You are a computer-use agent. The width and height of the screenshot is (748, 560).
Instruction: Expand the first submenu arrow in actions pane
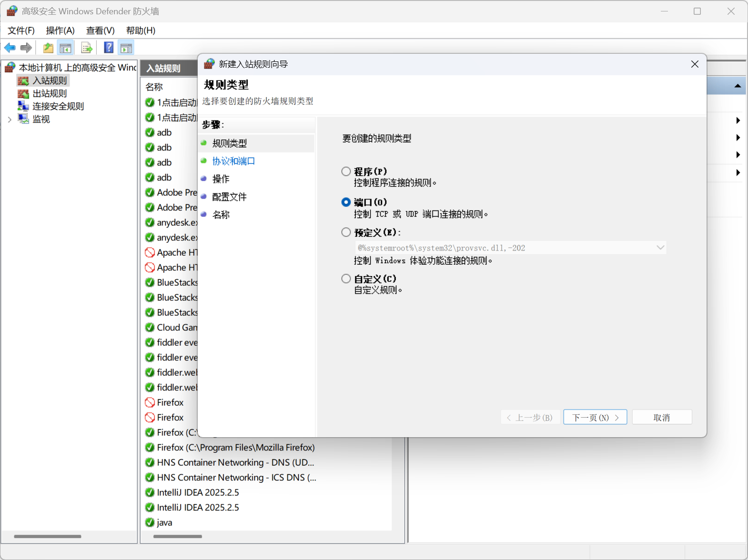pos(738,120)
